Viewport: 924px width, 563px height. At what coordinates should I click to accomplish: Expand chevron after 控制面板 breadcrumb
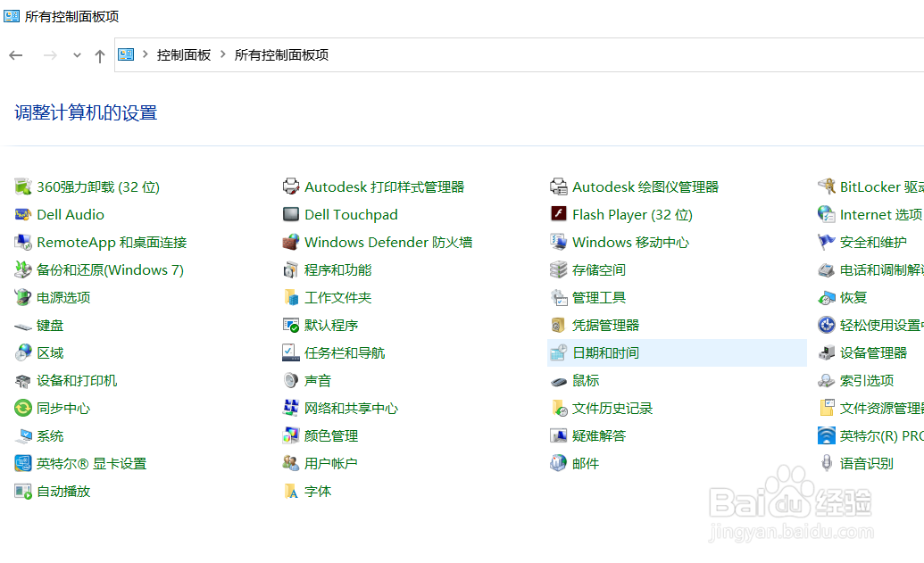[223, 54]
